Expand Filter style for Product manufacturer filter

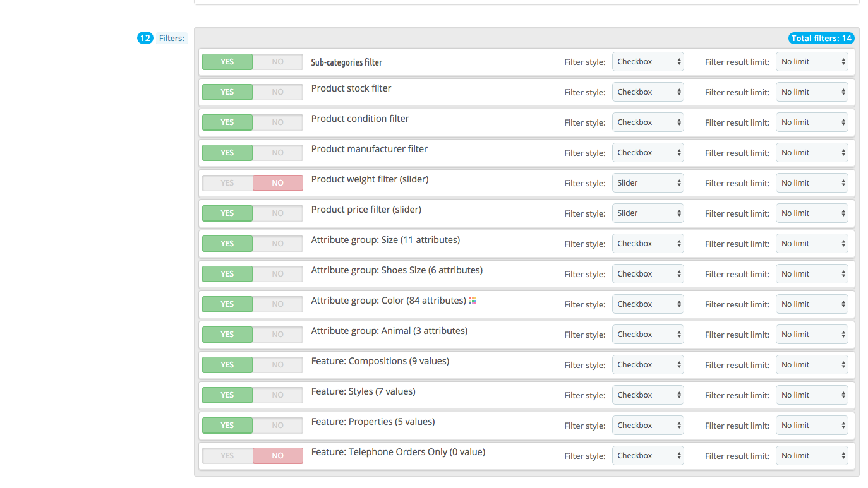click(648, 153)
